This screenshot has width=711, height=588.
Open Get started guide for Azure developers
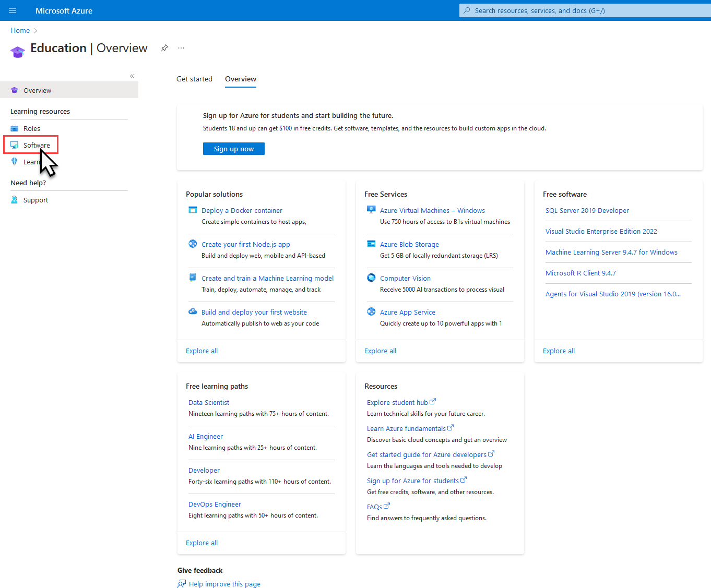(426, 455)
